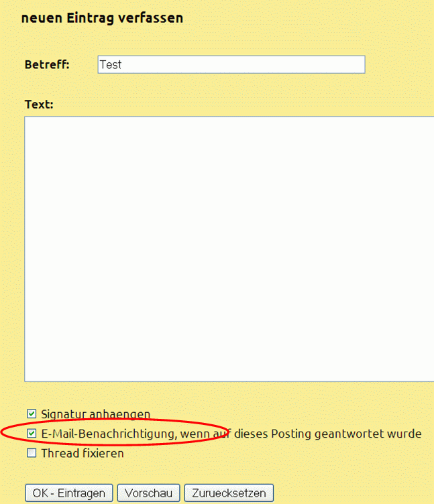Image resolution: width=434 pixels, height=504 pixels.
Task: Click the 'Text:' label above the textarea
Action: point(39,105)
